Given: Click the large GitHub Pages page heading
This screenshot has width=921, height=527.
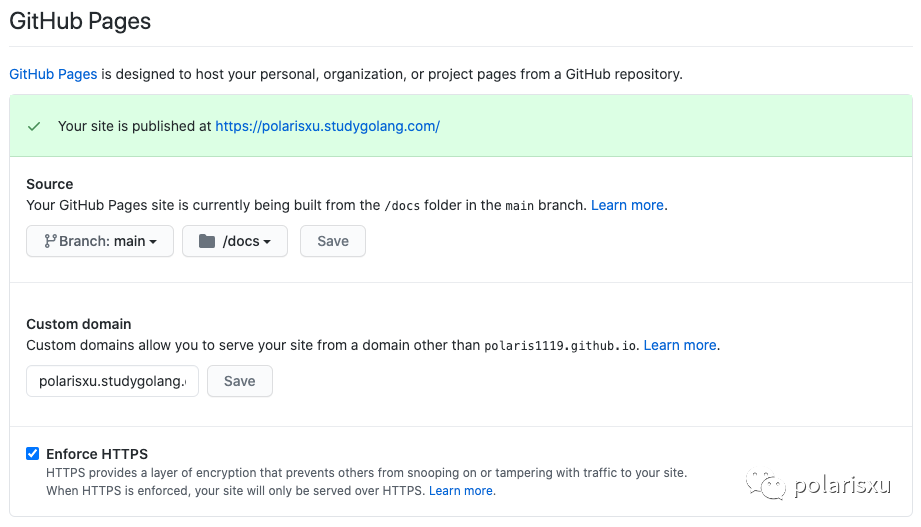Looking at the screenshot, I should 80,21.
